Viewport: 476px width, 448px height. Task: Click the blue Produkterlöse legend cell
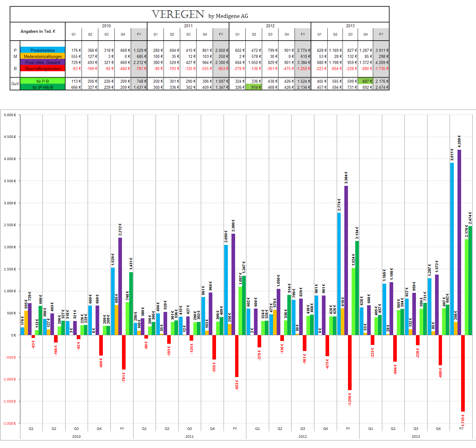click(42, 50)
